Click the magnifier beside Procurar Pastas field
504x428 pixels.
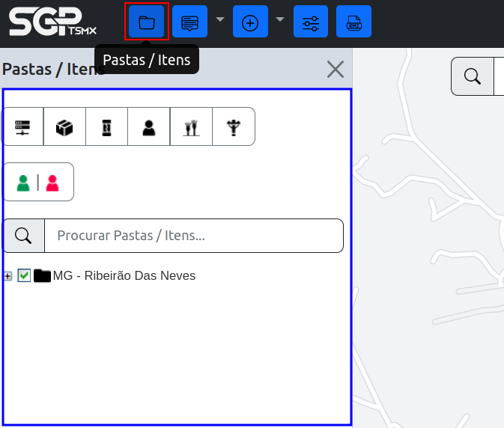click(x=24, y=236)
